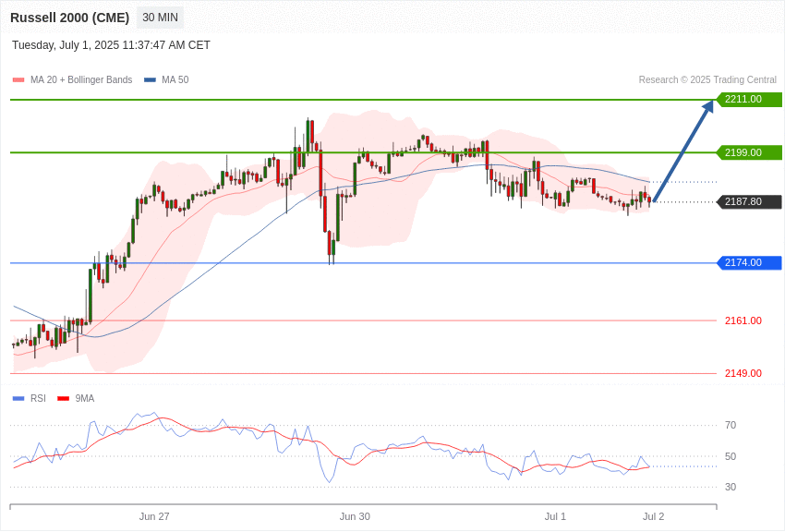The image size is (785, 532).
Task: Click the RSI 70 axis level label
Action: (x=731, y=426)
